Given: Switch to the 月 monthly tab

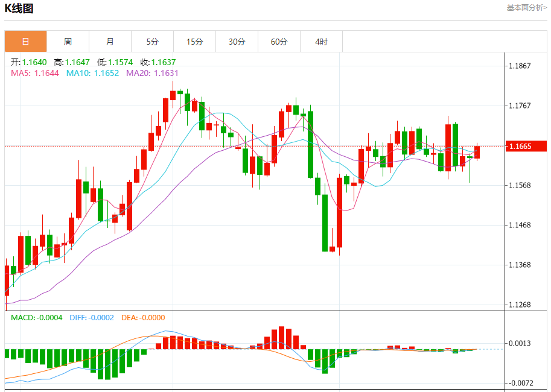Looking at the screenshot, I should [x=110, y=42].
